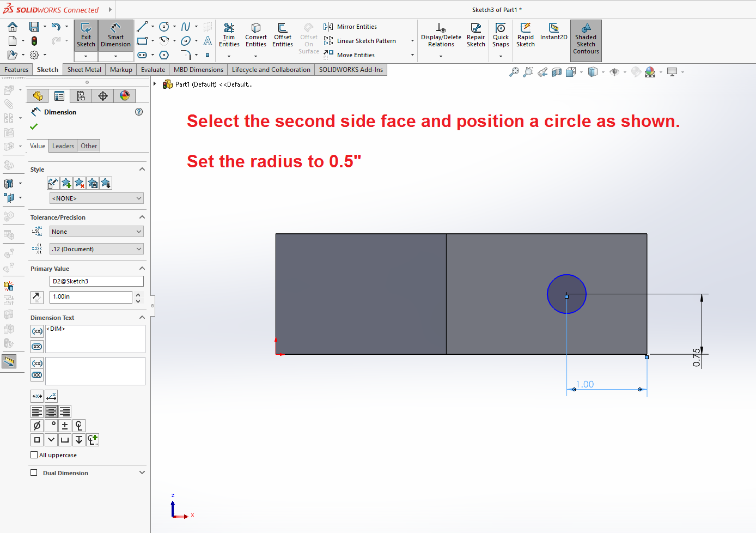The height and width of the screenshot is (533, 756).
Task: Activate the Rapid Sketch tool
Action: (525, 35)
